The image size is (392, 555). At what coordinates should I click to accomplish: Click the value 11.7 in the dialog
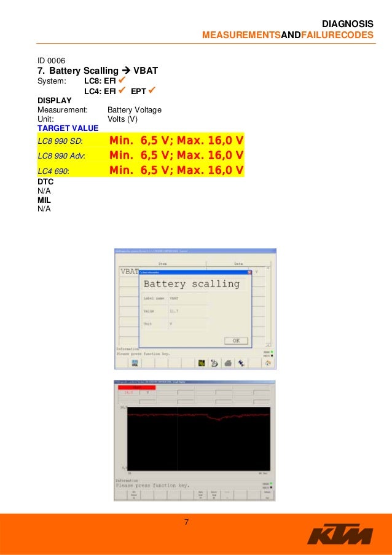(174, 311)
